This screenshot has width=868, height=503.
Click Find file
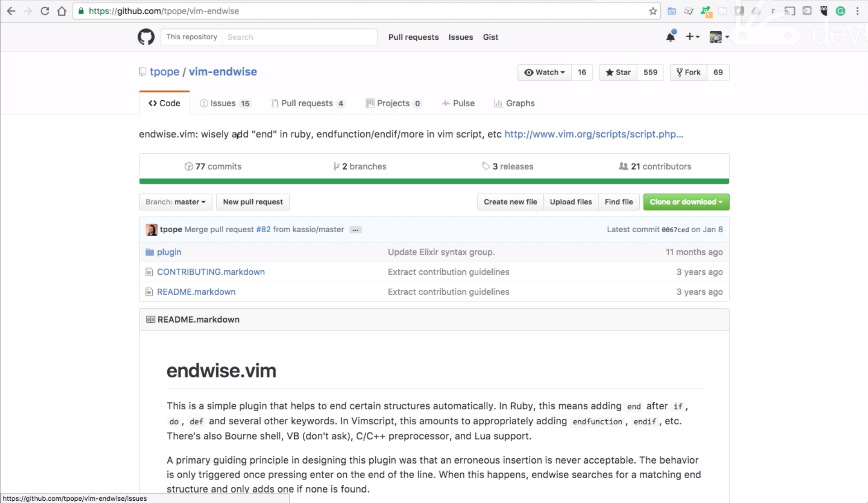[x=618, y=202]
